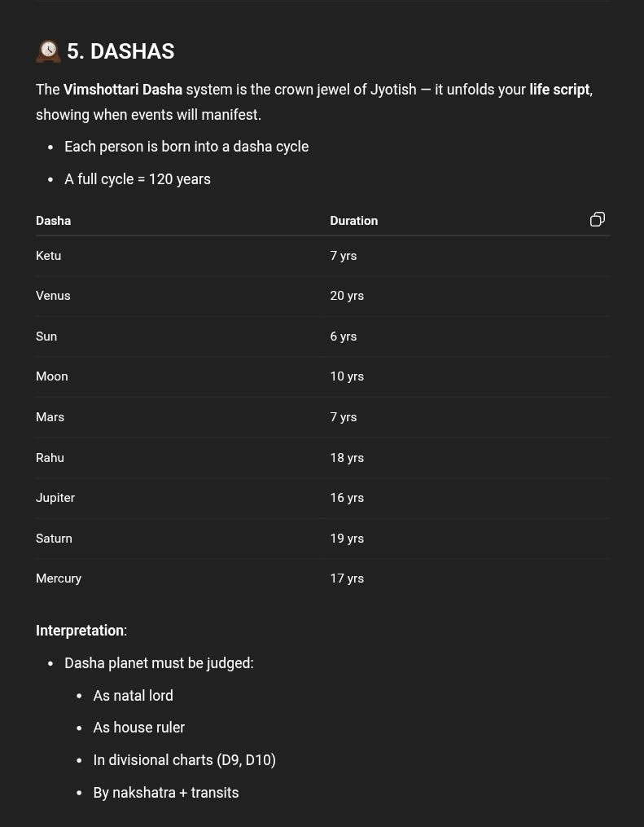Click the 'Ketu' table row cell
Viewport: 644px width, 827px height.
(x=49, y=256)
